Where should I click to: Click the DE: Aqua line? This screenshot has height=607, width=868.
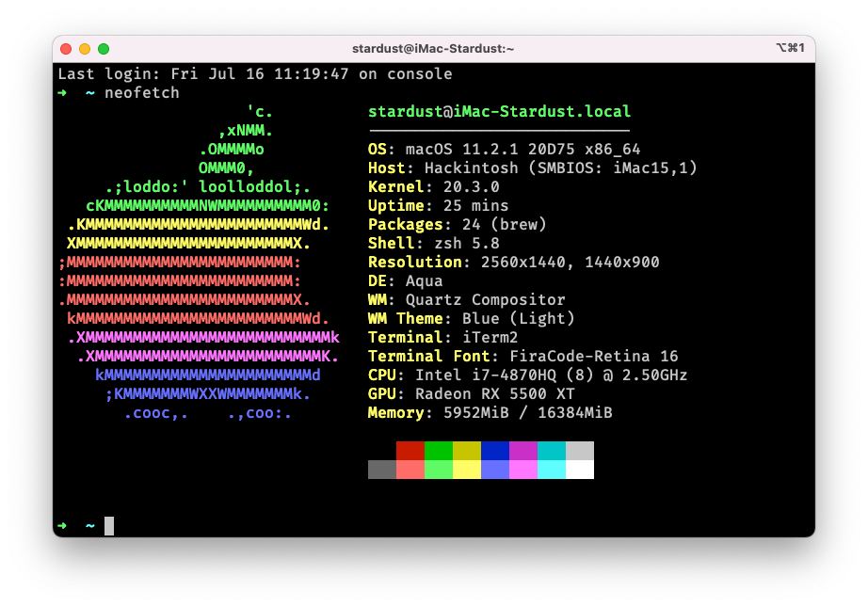point(405,281)
